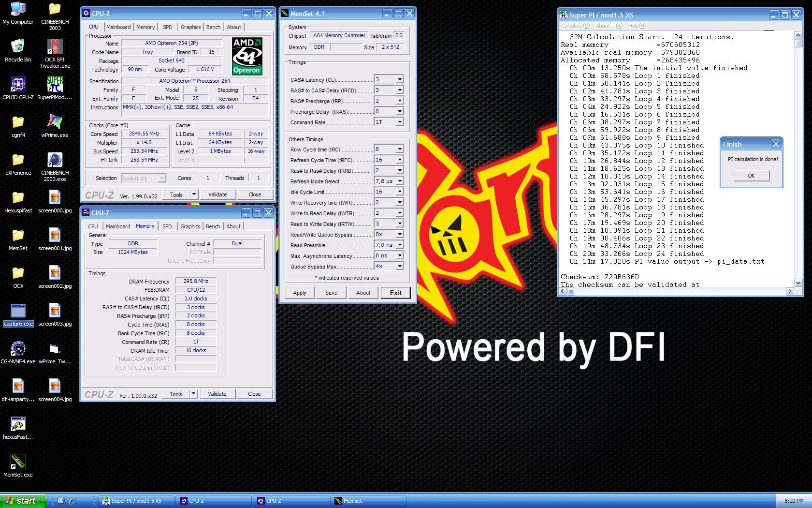The image size is (812, 508).
Task: Expand Read Preamble dropdown
Action: click(400, 245)
